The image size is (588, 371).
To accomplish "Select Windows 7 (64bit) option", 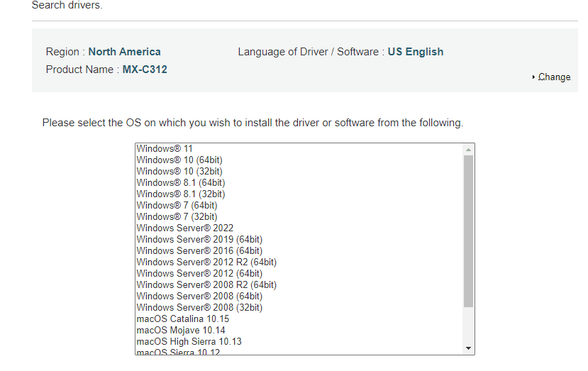I will 177,206.
